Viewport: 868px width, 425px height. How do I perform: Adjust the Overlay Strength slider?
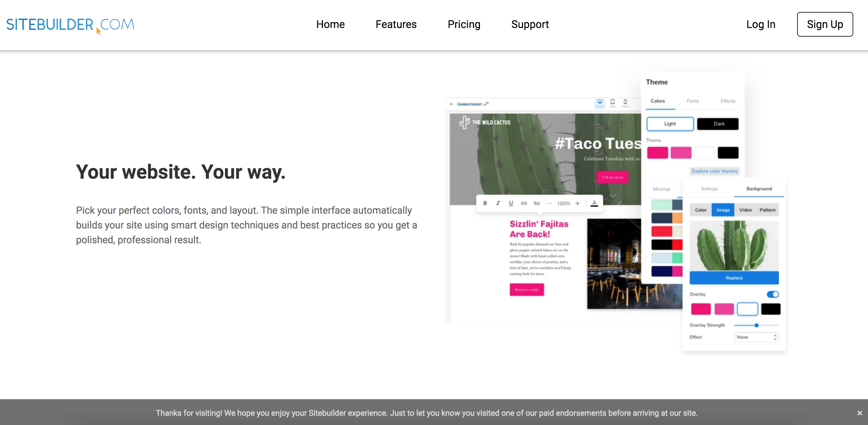(757, 325)
